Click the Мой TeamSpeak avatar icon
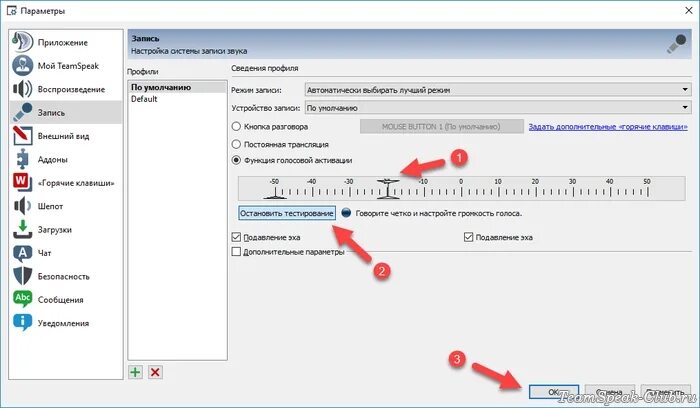Image resolution: width=700 pixels, height=408 pixels. tap(22, 66)
